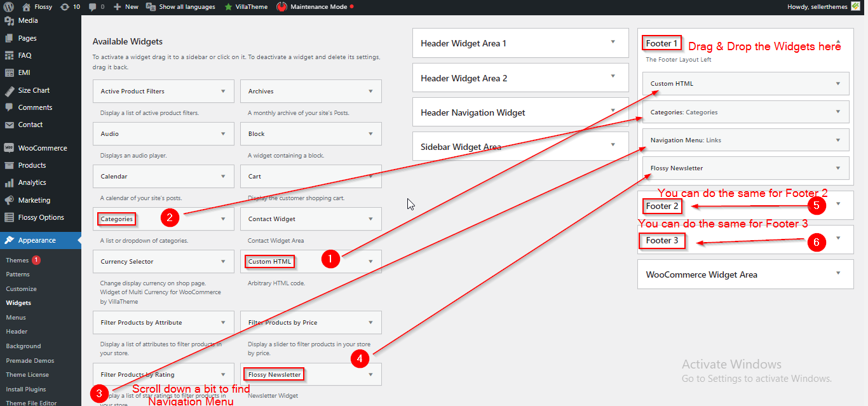
Task: Click the Categories widget title in Available Widgets
Action: 117,219
